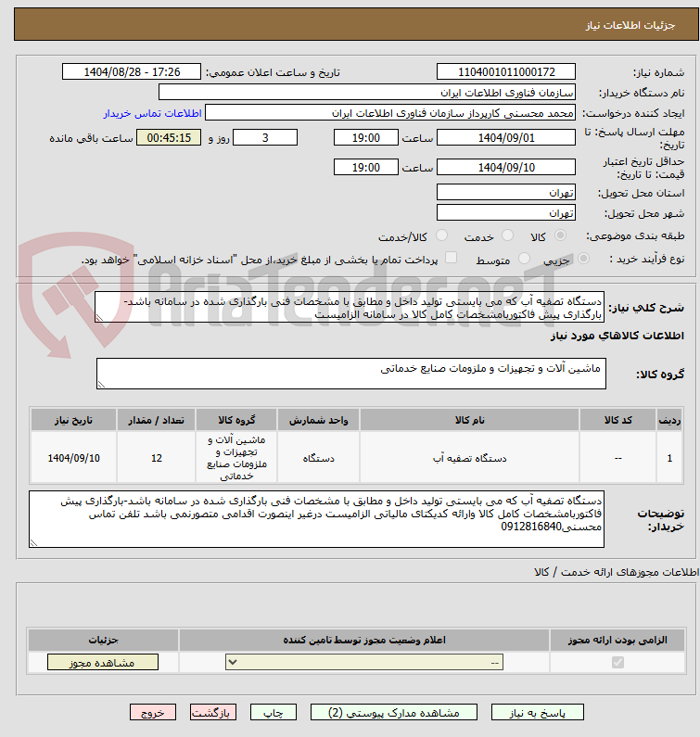This screenshot has height=737, width=700.
Task: Click the remaining time 00:45:15 field
Action: pos(169,138)
